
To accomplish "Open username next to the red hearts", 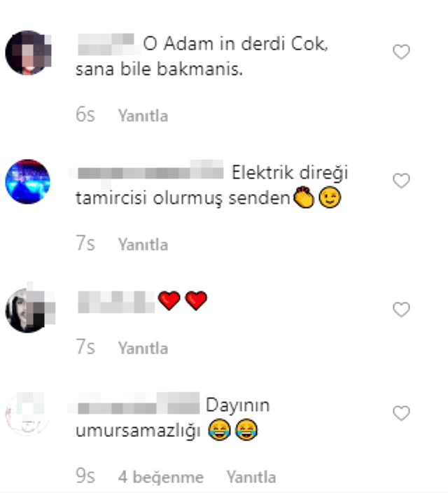I will click(116, 302).
